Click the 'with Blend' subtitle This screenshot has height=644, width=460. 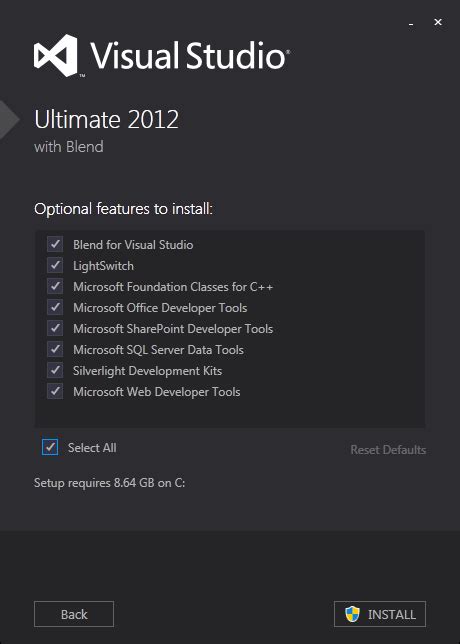point(69,147)
